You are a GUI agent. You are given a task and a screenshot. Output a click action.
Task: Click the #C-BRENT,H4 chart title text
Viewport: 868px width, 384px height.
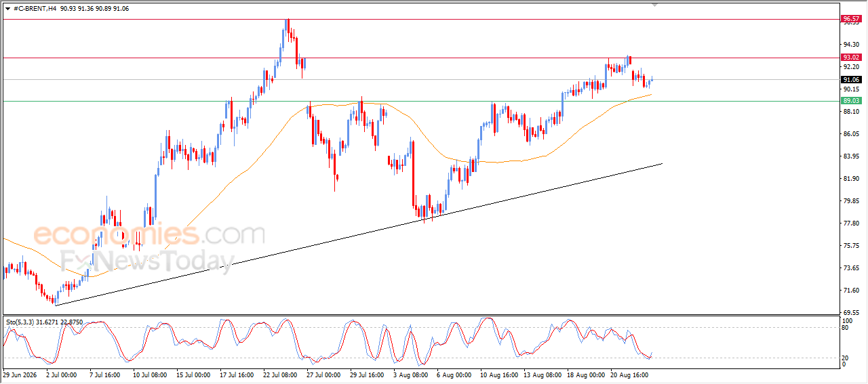coord(35,7)
